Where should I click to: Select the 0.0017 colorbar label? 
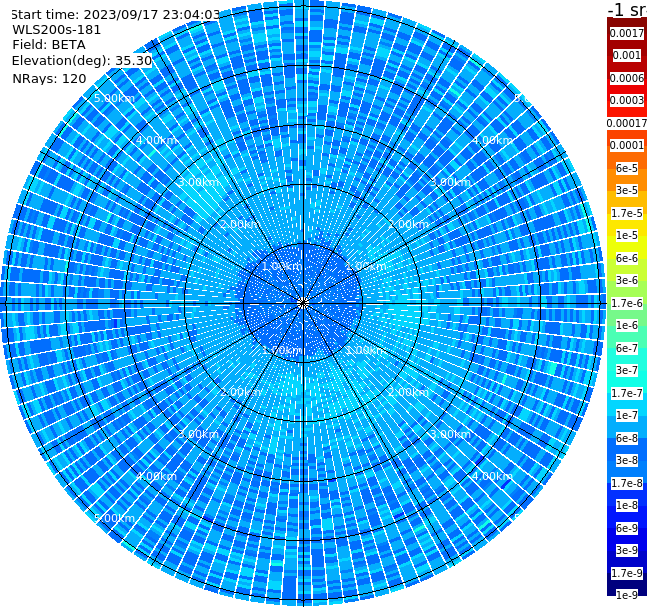click(x=627, y=33)
